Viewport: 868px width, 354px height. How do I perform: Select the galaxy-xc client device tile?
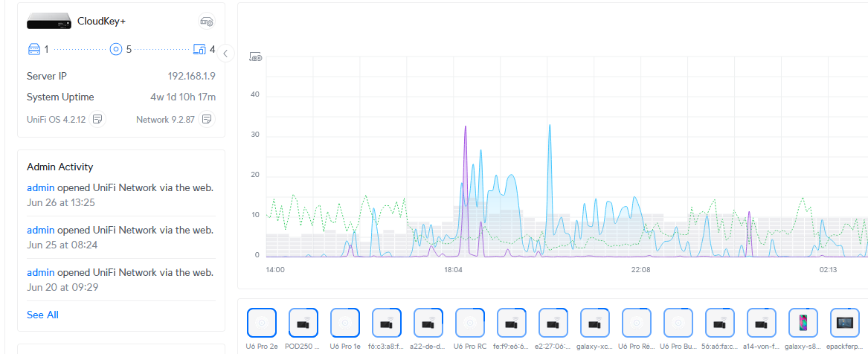(595, 323)
